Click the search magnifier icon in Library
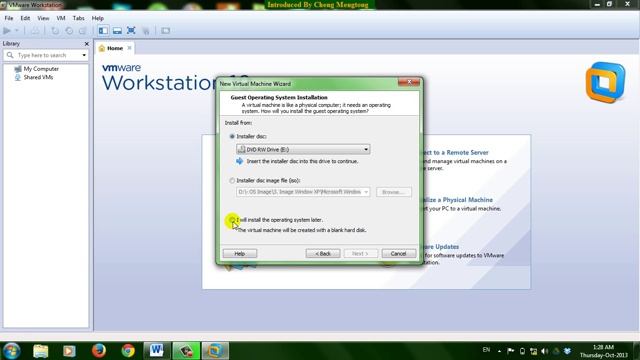Image resolution: width=640 pixels, height=360 pixels. 10,55
